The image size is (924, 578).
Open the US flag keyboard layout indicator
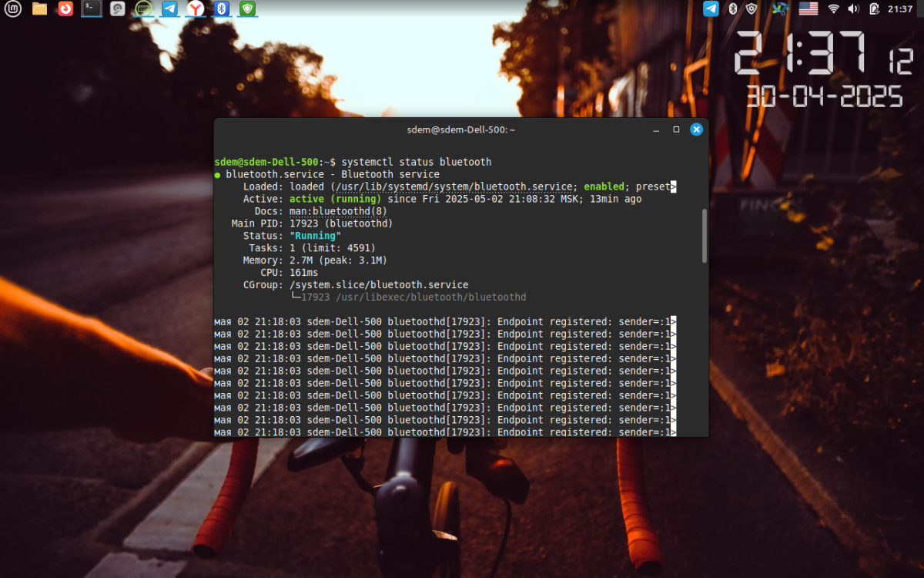pyautogui.click(x=808, y=8)
